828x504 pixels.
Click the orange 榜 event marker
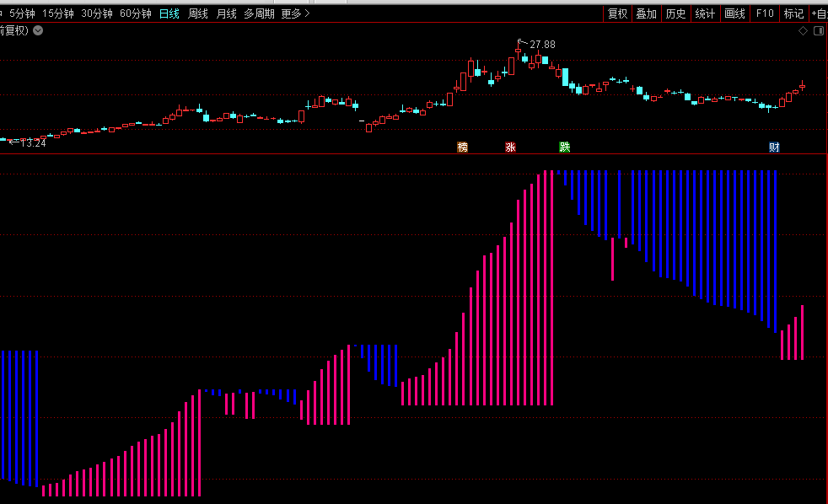click(462, 147)
